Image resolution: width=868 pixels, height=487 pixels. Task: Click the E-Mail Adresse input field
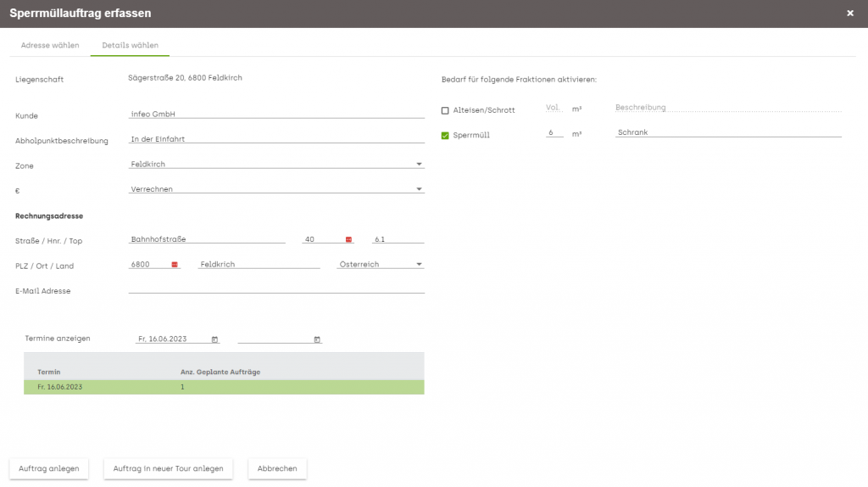point(276,288)
